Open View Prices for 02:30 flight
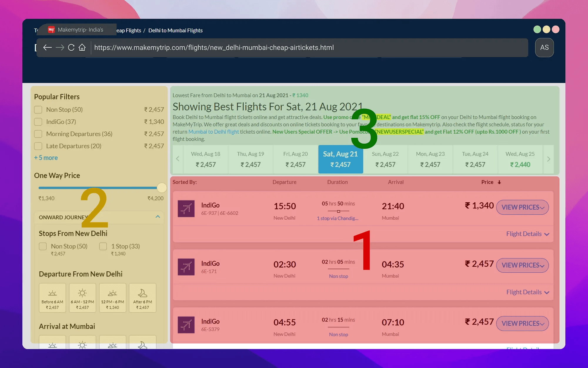Viewport: 588px width, 368px height. tap(522, 265)
